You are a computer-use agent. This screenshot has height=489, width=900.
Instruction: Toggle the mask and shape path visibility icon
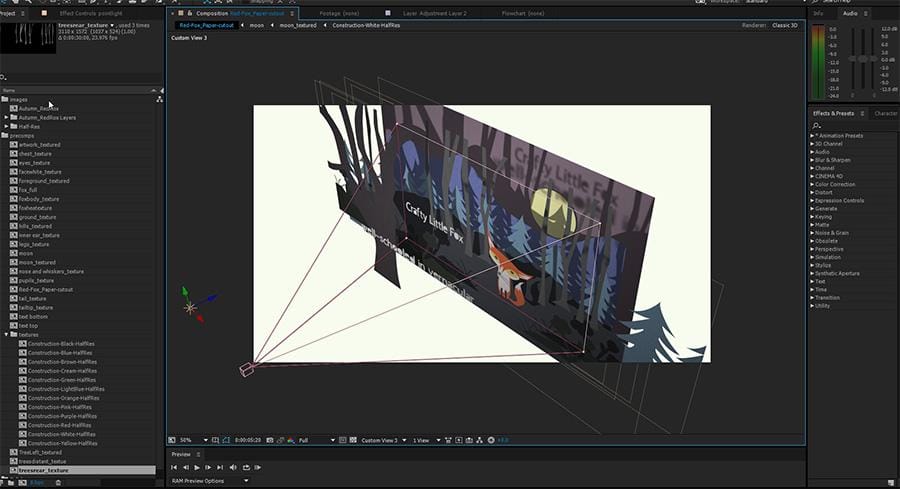[226, 440]
